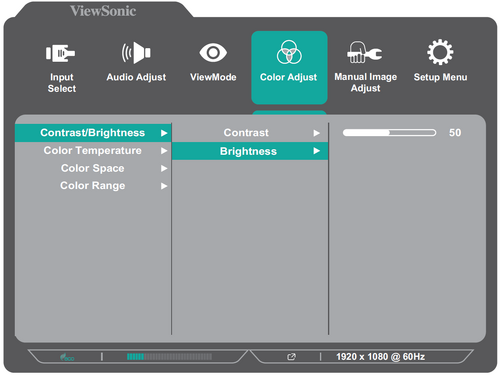Expand the Color Temperature arrow
This screenshot has width=500, height=375.
click(164, 151)
